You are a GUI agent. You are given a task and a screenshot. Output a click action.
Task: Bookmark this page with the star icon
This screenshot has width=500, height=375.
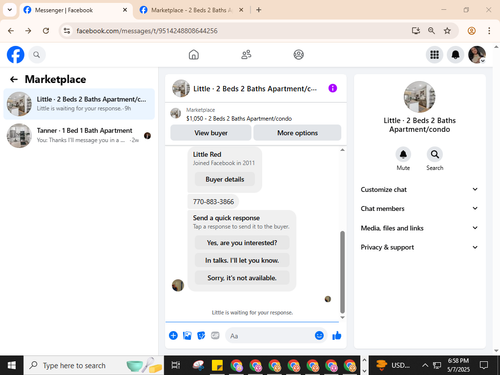[447, 31]
